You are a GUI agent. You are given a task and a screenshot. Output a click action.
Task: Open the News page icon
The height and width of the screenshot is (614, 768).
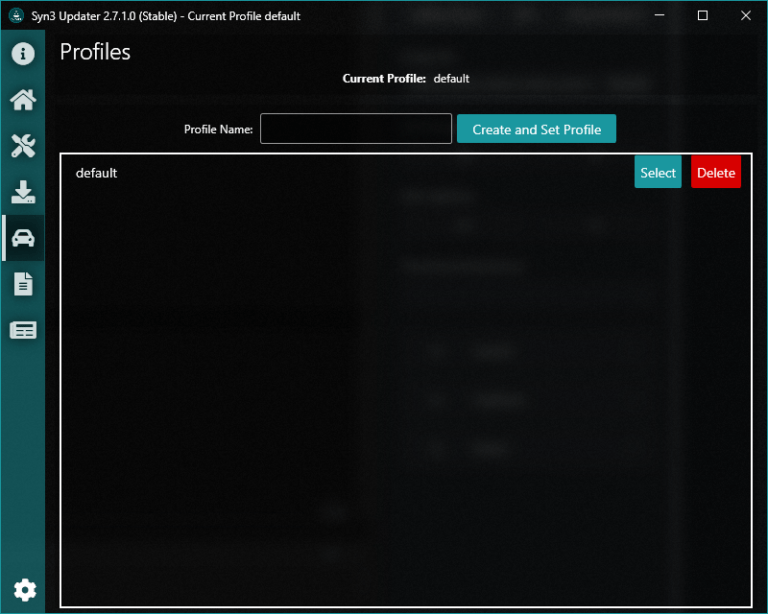coord(23,330)
